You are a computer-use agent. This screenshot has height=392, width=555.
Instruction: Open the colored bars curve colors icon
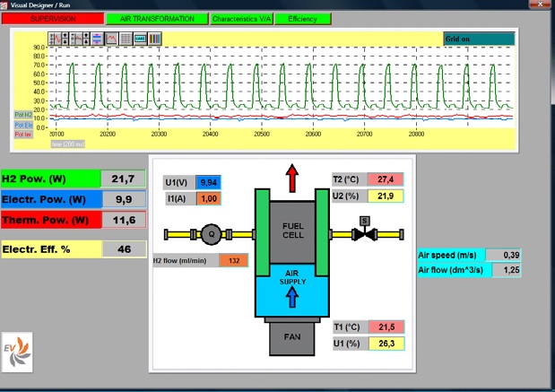click(x=154, y=39)
